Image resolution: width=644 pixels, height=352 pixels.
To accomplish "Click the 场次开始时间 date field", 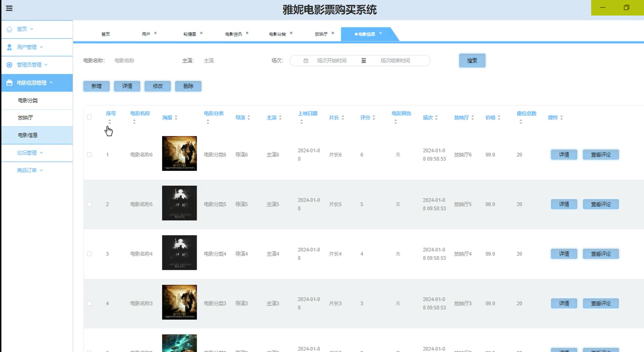I will pyautogui.click(x=332, y=61).
